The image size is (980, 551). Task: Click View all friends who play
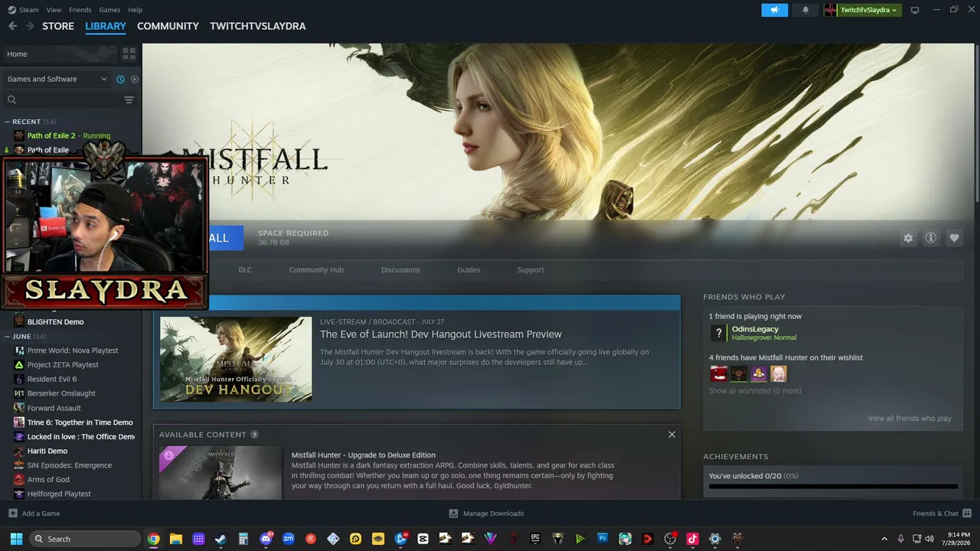coord(910,419)
